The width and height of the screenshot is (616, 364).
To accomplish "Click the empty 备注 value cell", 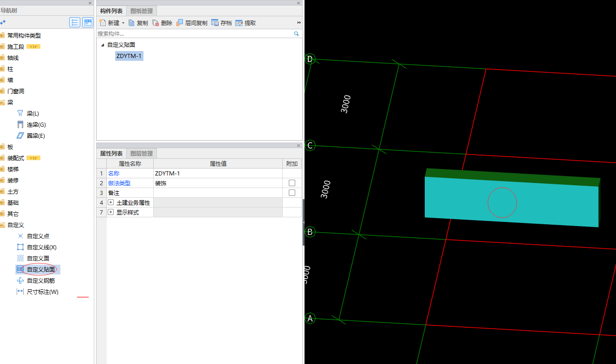I will [218, 192].
